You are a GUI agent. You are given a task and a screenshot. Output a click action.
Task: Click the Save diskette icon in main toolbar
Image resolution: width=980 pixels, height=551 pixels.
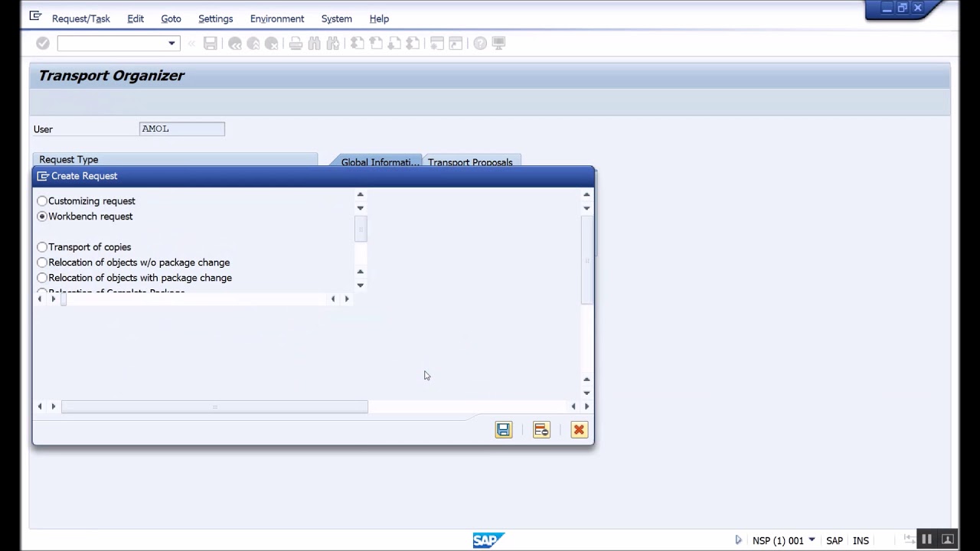point(211,44)
